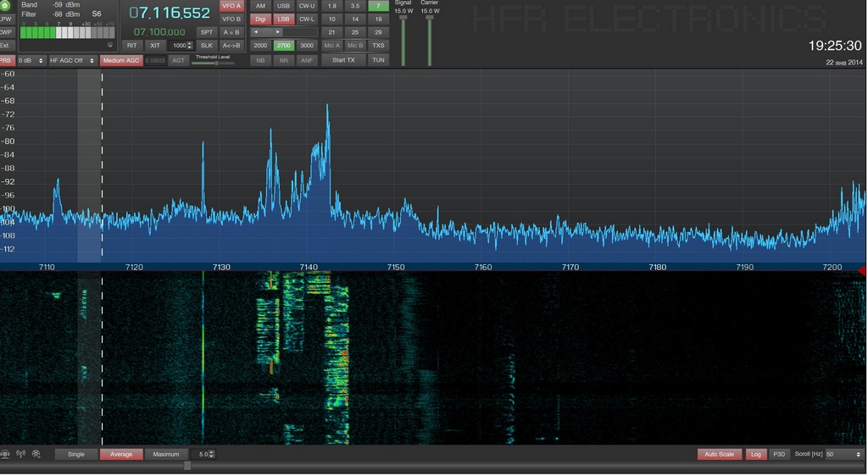Toggle the Medium AGC button
Viewport: 868px width, 476px height.
pos(120,60)
